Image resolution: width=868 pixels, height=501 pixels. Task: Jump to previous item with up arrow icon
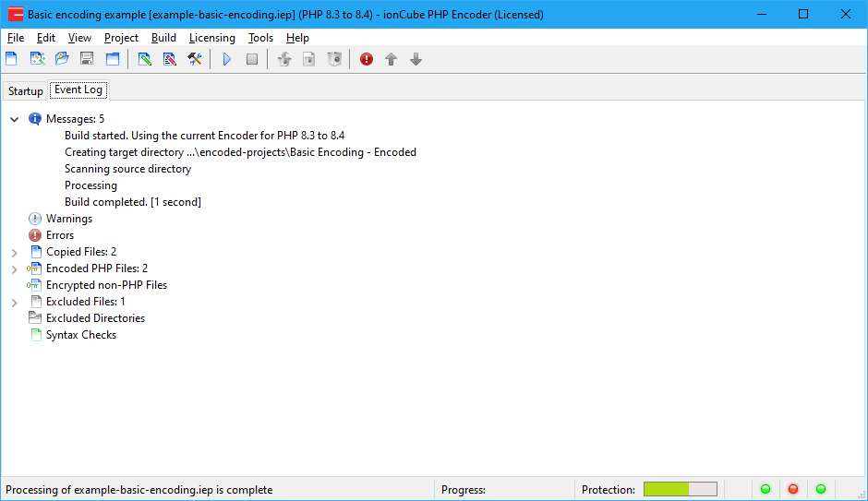tap(392, 59)
